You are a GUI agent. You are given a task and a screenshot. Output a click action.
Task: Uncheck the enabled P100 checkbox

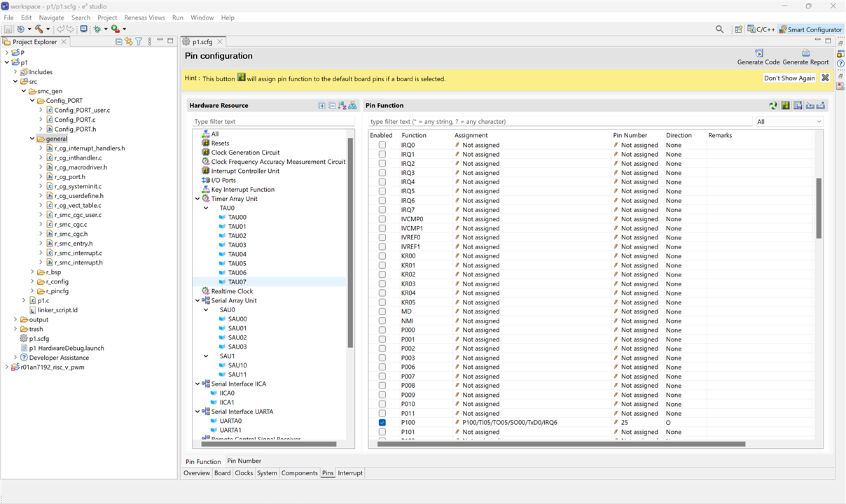pos(382,423)
